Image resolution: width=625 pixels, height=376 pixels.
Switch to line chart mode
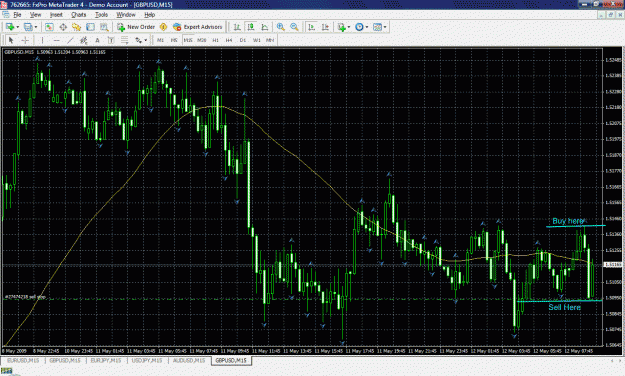coord(265,27)
